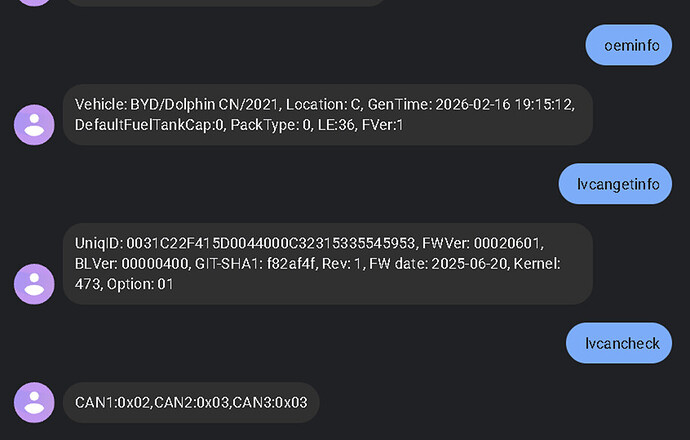Select avatar beside the CAN1:0x02 reply
Image resolution: width=690 pixels, height=440 pixels.
pos(34,402)
